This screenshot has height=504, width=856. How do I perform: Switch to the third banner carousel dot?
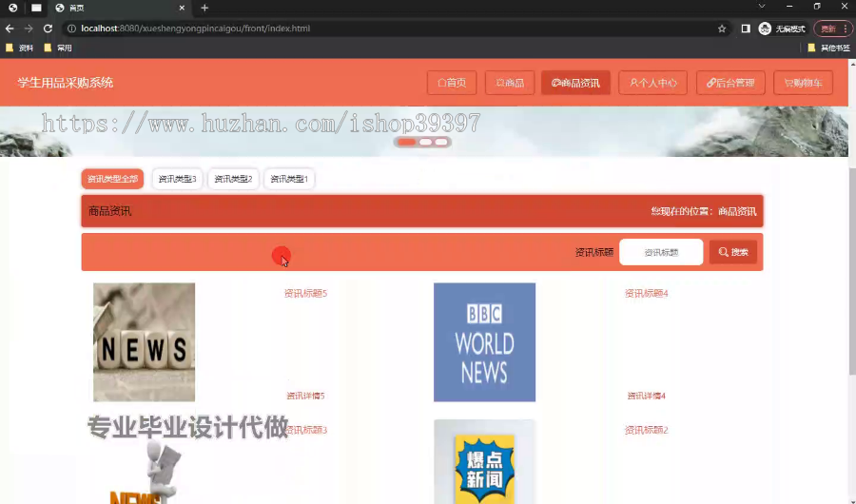pyautogui.click(x=441, y=142)
